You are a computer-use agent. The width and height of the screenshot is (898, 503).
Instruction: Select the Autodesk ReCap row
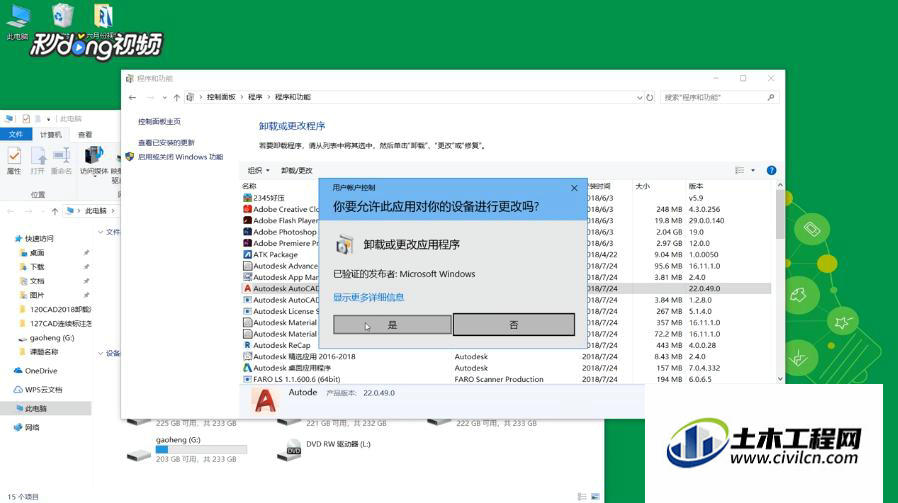point(507,345)
